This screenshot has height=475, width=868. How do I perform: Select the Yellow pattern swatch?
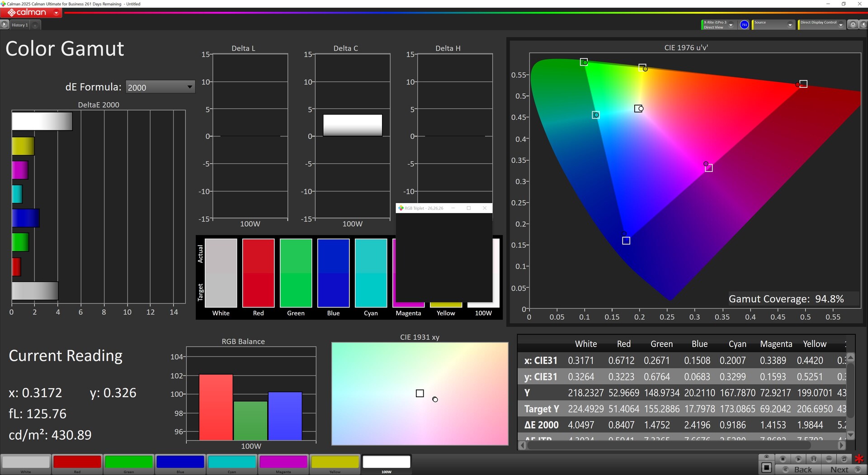coord(335,462)
